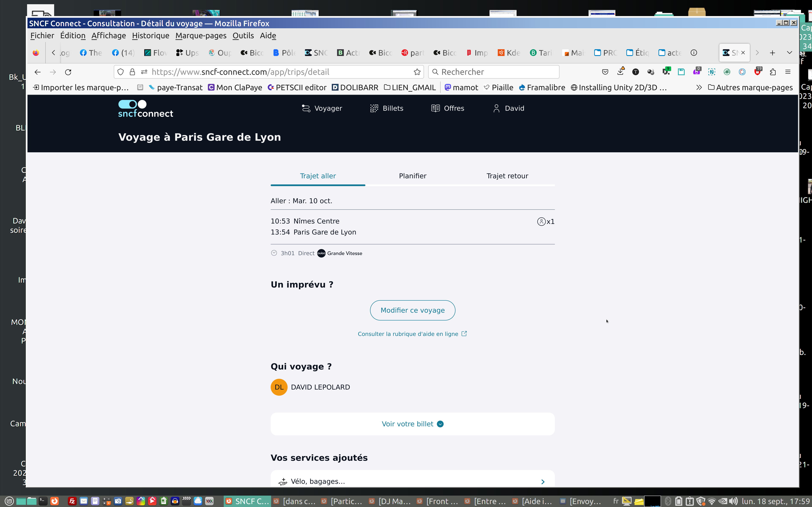
Task: Reload the page with the refresh icon
Action: 68,72
